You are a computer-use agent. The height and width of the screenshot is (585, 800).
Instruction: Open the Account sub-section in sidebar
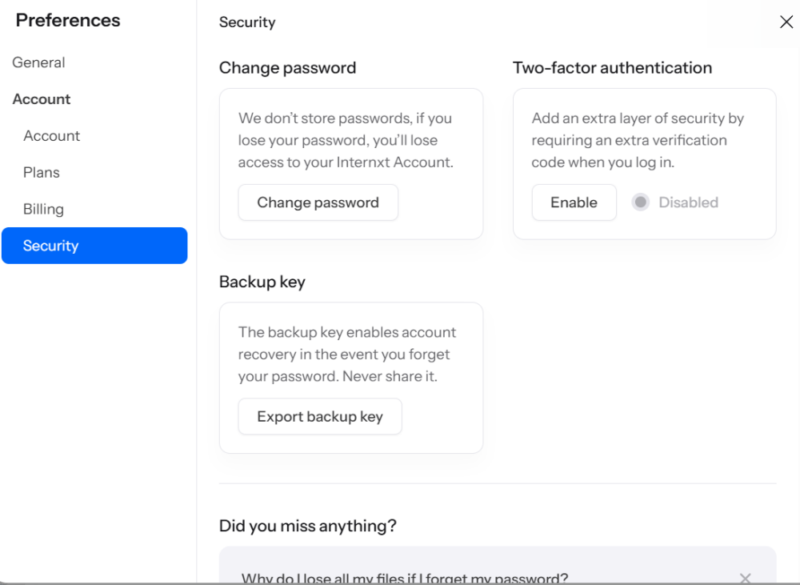coord(51,135)
